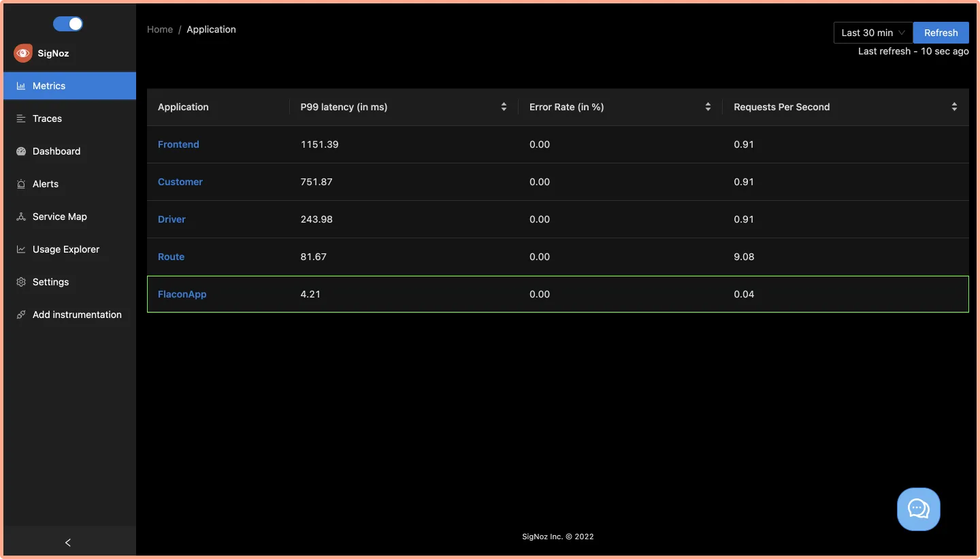Viewport: 980px width, 559px height.
Task: Open the Traces view from sidebar
Action: tap(21, 118)
